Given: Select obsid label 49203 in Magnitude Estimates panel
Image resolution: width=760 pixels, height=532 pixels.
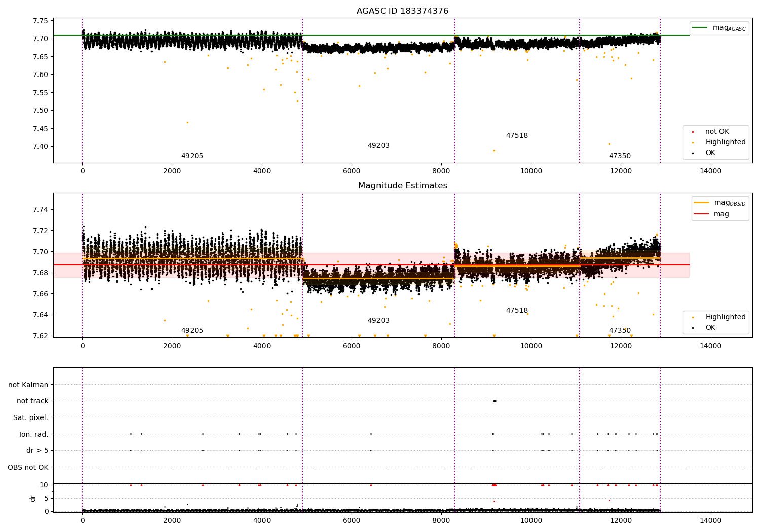Looking at the screenshot, I should click(x=378, y=321).
